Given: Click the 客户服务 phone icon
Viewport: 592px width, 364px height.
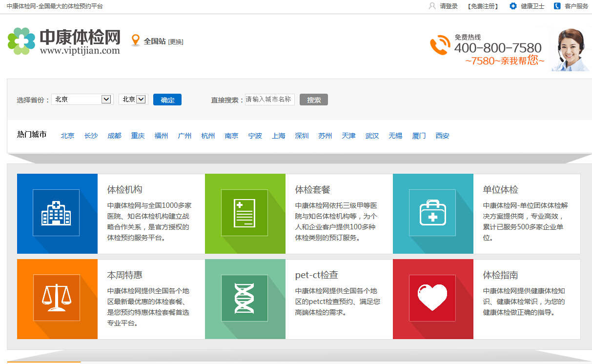Looking at the screenshot, I should pos(557,6).
